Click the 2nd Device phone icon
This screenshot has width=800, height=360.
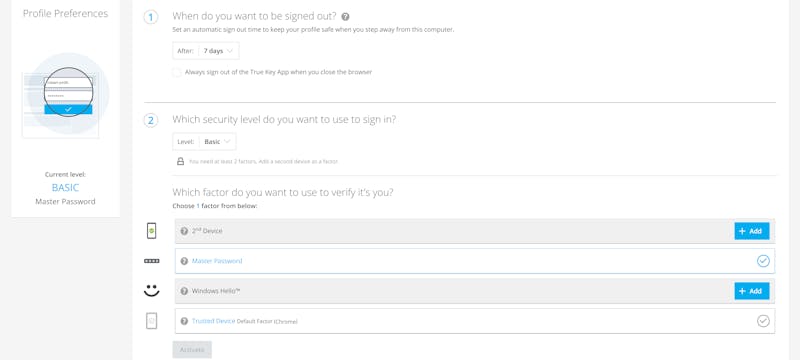(x=152, y=231)
